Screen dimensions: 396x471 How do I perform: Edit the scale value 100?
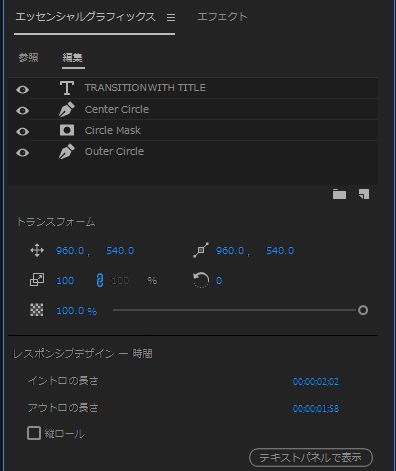point(65,280)
